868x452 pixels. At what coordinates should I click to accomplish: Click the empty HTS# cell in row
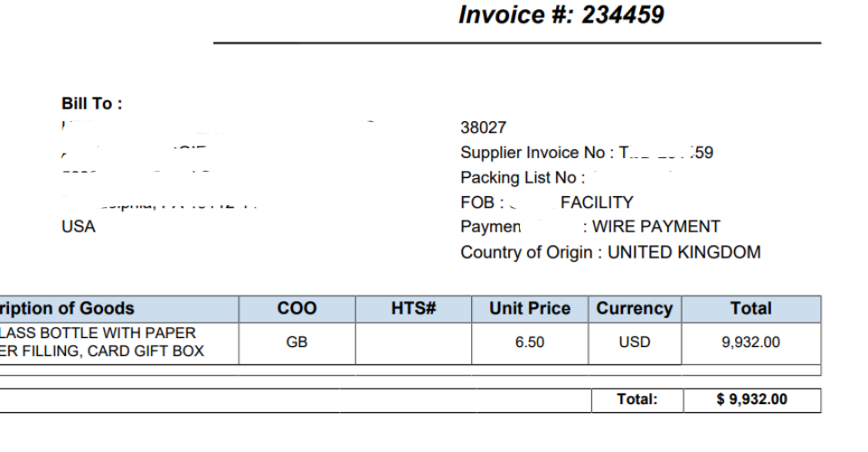tap(413, 343)
